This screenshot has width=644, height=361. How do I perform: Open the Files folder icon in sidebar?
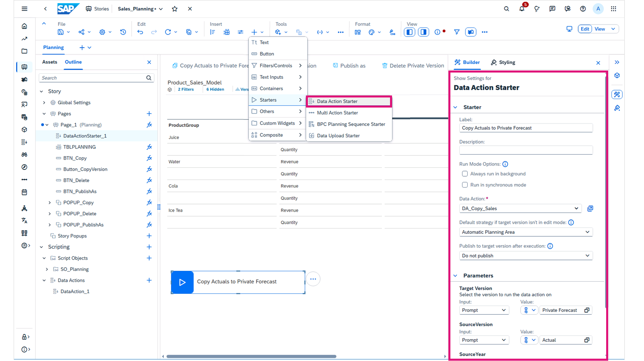tap(25, 51)
